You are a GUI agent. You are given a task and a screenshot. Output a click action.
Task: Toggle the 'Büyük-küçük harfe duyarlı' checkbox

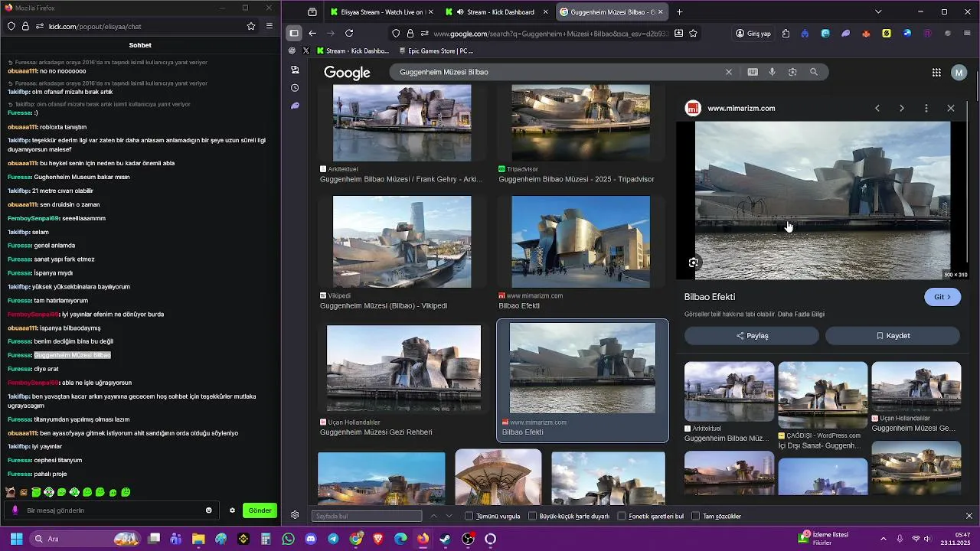pyautogui.click(x=533, y=516)
